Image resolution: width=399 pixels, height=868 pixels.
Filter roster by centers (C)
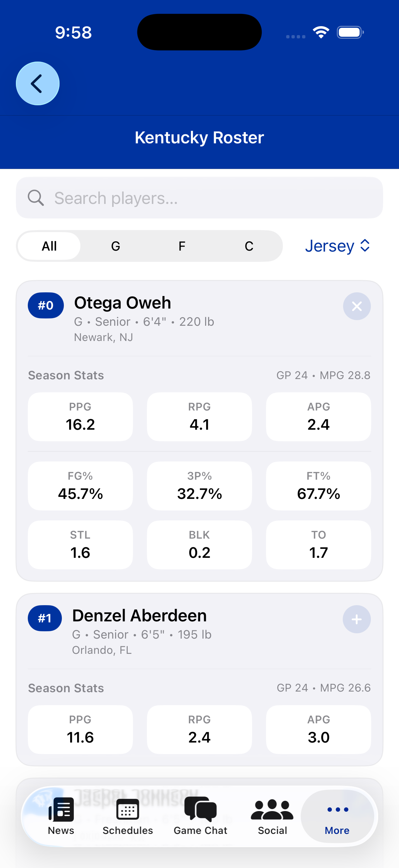tap(249, 246)
